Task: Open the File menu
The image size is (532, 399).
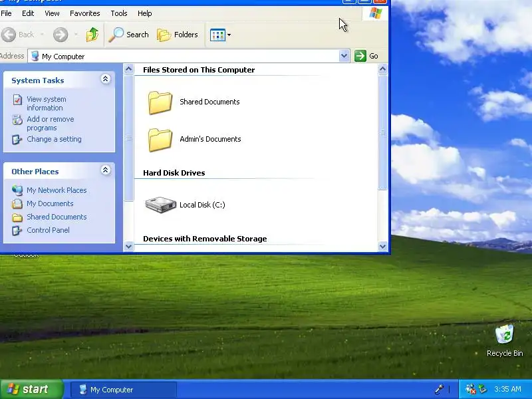Action: 6,13
